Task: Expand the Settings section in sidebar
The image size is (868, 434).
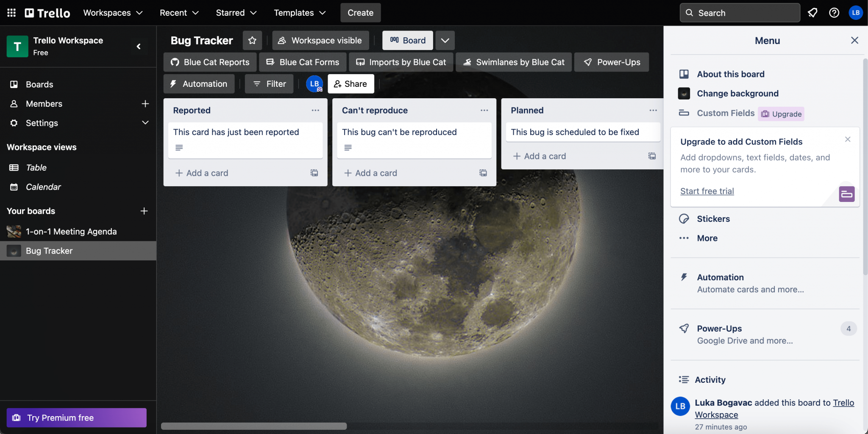Action: point(145,123)
